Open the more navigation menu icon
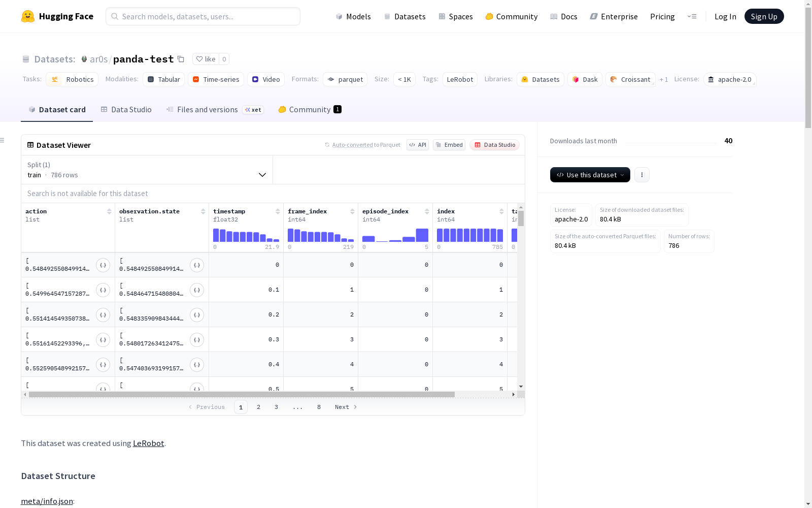 [x=692, y=16]
